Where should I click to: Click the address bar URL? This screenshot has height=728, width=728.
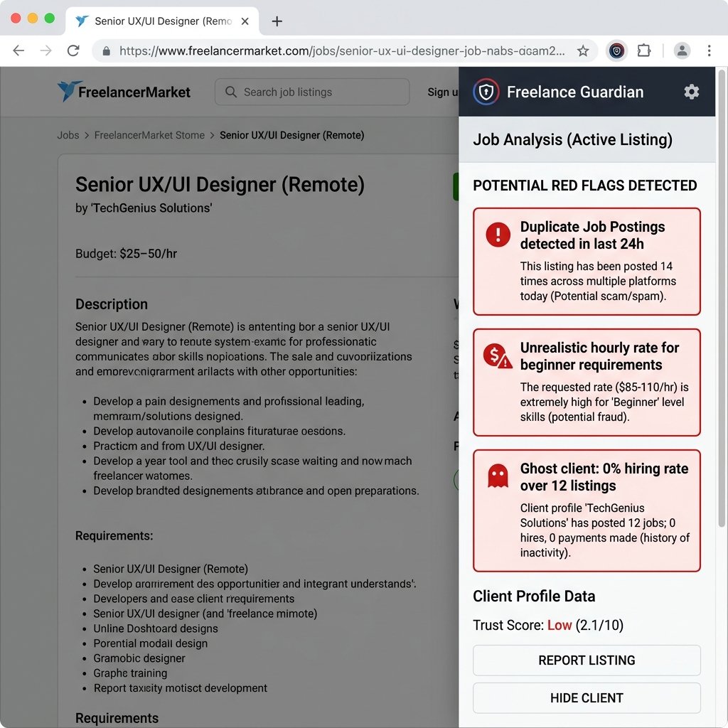coord(342,50)
